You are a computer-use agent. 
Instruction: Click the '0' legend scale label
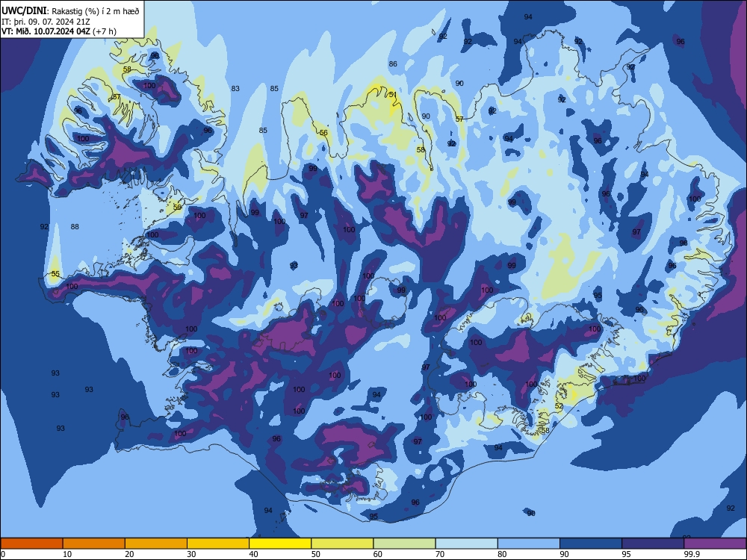click(x=2, y=554)
